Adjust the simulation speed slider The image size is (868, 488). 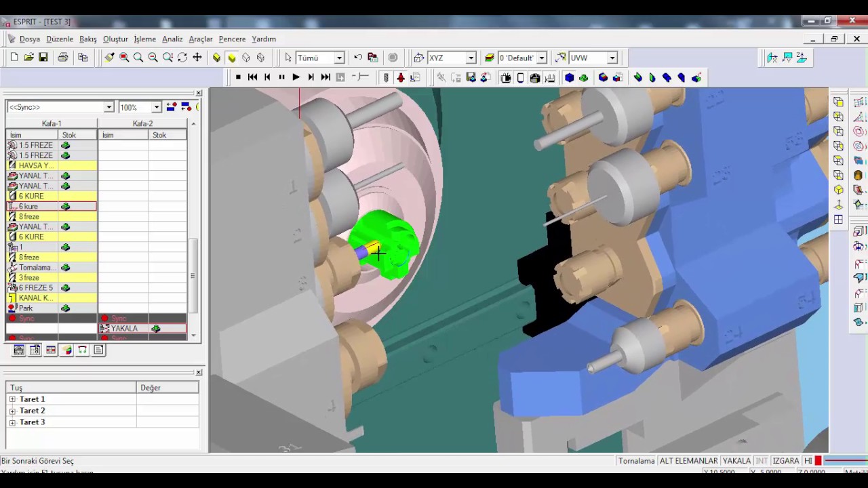tap(361, 77)
